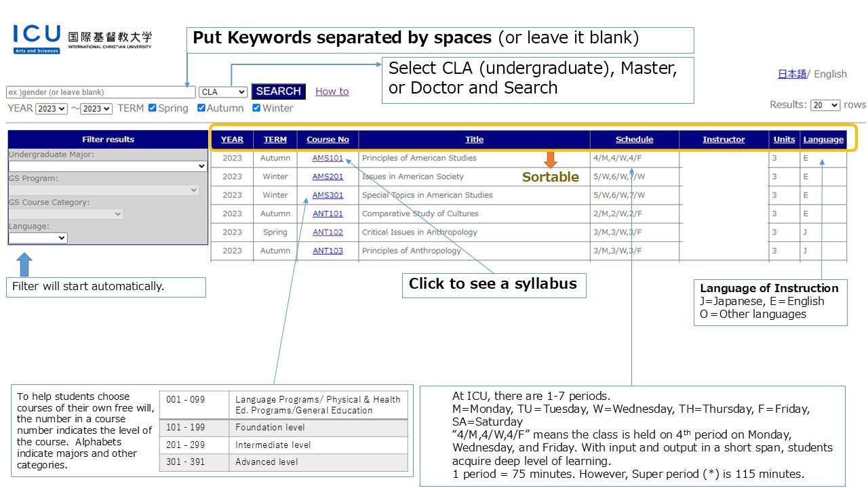Open the starting YEAR 2023 dropdown
The image size is (868, 488).
click(52, 108)
